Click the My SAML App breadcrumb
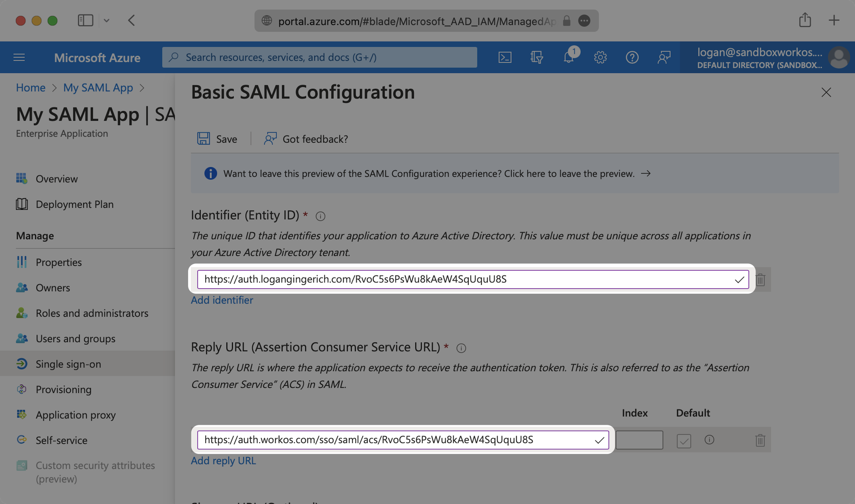Viewport: 855px width, 504px height. tap(98, 88)
